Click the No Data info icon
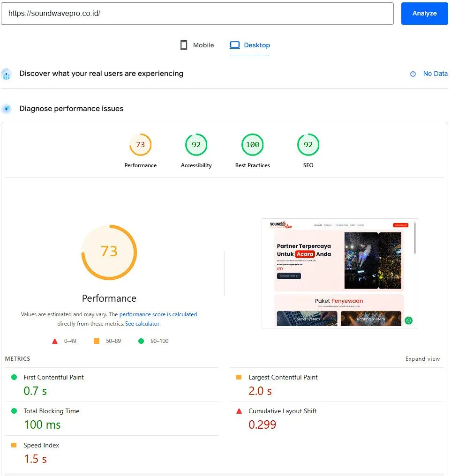 [413, 74]
